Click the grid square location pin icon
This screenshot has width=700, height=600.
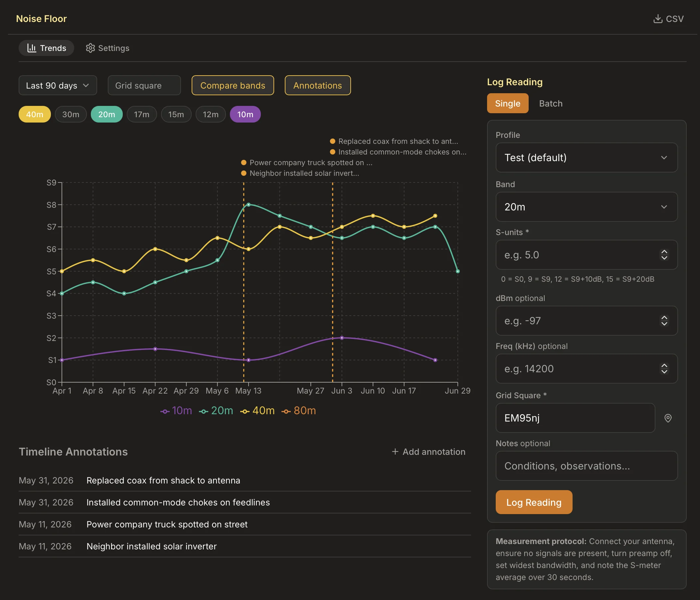[x=668, y=418]
